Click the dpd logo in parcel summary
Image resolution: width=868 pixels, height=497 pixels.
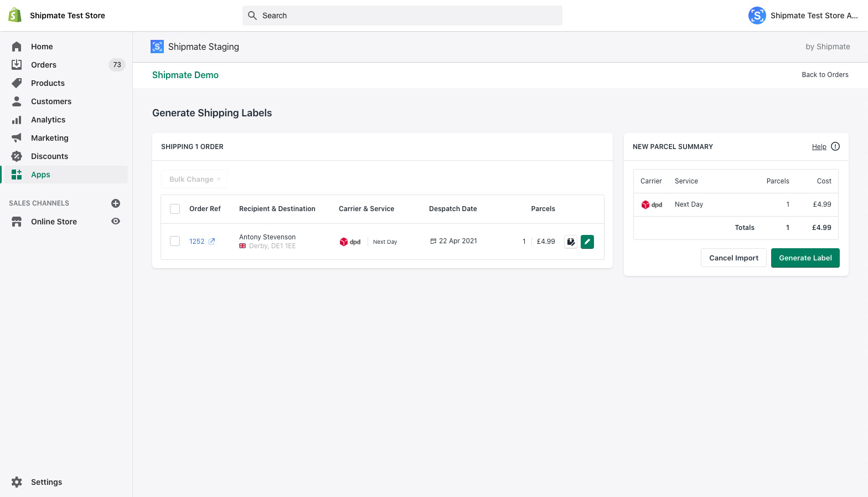[652, 204]
